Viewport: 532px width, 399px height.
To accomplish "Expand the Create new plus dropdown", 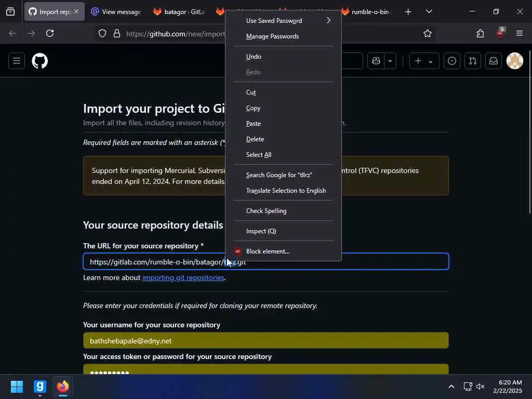I will (x=423, y=61).
